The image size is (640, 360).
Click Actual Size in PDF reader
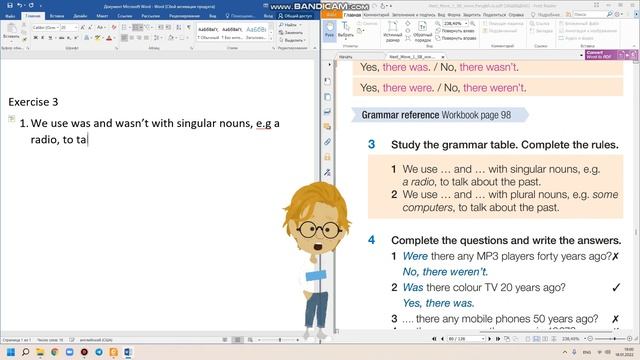tap(392, 31)
